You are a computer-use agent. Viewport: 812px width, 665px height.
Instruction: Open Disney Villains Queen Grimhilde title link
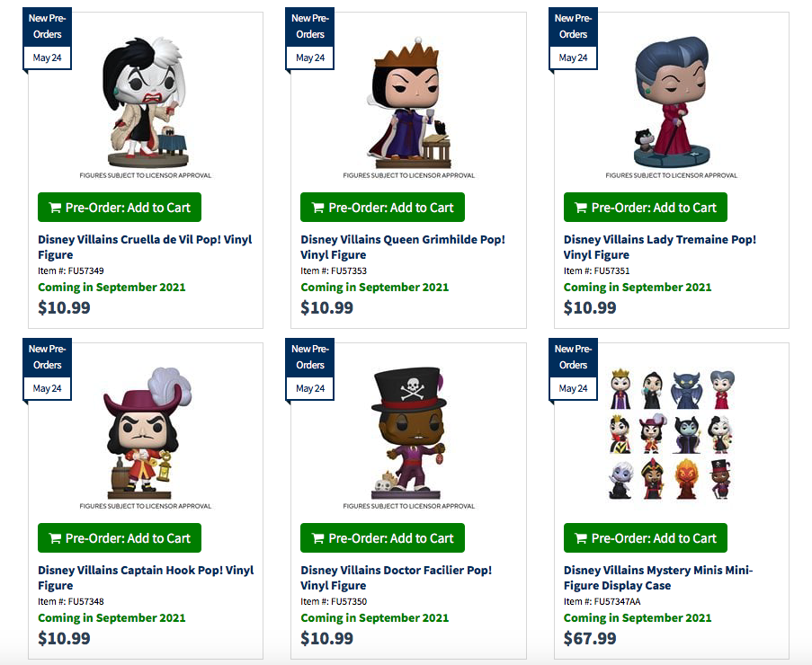[x=402, y=240]
